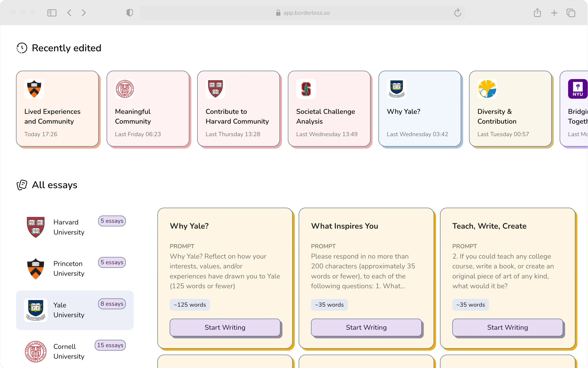Viewport: 588px width, 368px height.
Task: Open the share icon in toolbar
Action: pyautogui.click(x=537, y=13)
